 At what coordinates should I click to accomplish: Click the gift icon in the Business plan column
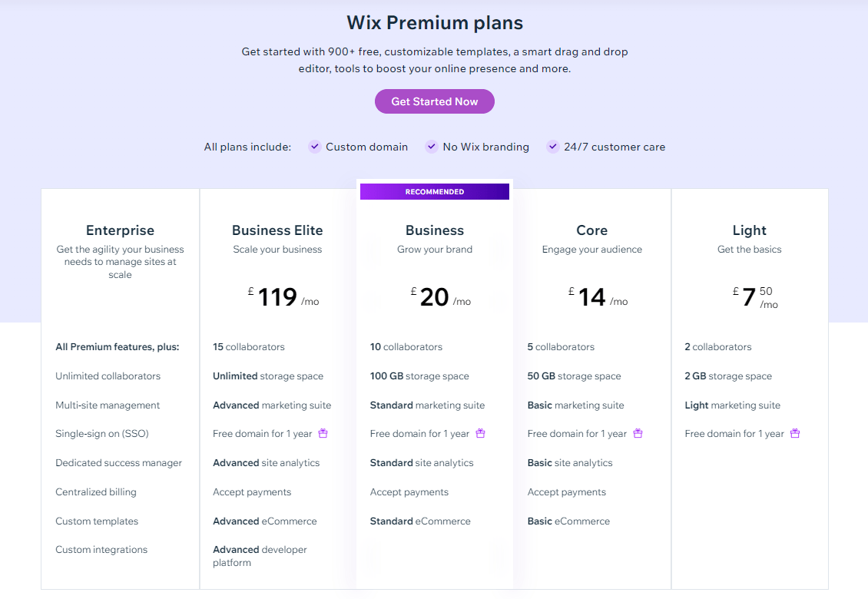click(480, 433)
